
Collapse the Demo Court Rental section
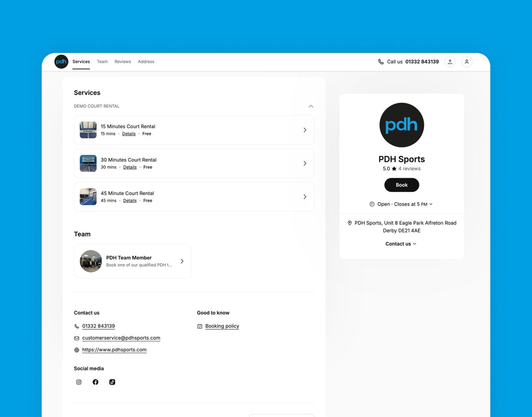click(x=311, y=106)
